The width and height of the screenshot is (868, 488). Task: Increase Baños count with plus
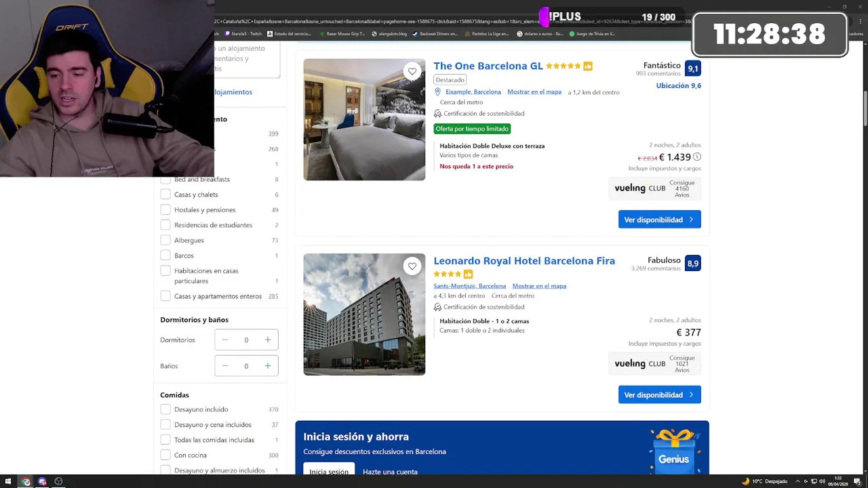click(268, 366)
